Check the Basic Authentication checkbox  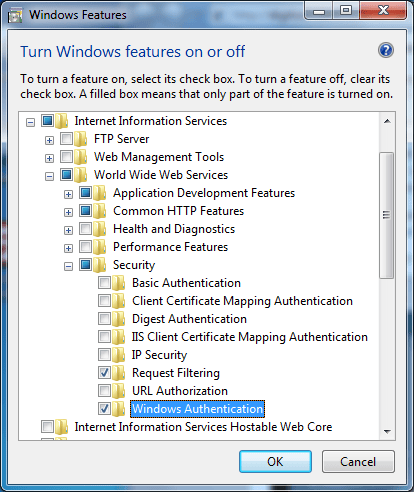point(104,282)
